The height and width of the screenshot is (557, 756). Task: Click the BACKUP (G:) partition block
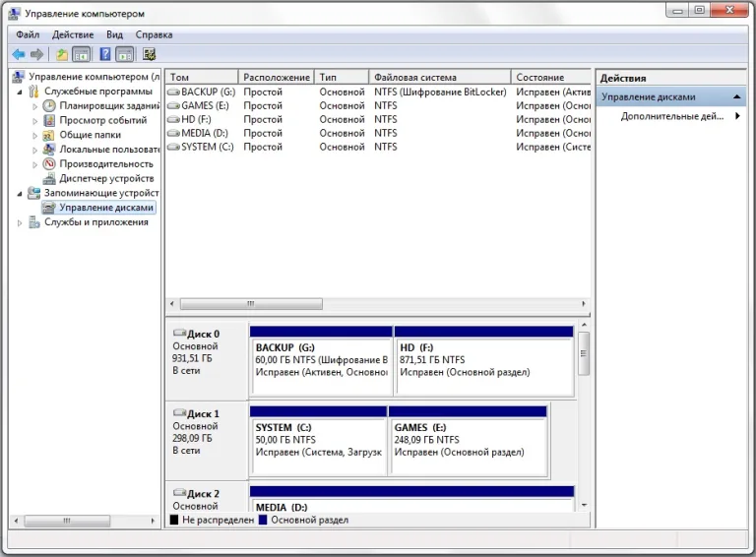pos(321,361)
